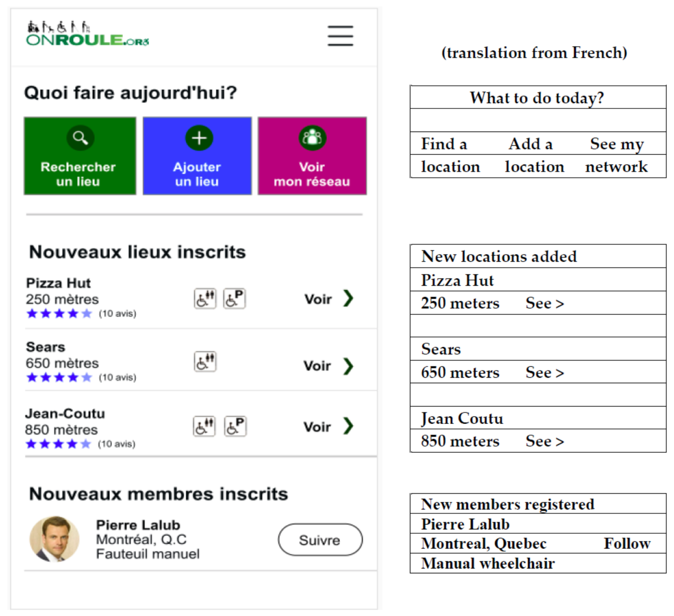Expand Jean-Coutu with green chevron

[348, 426]
